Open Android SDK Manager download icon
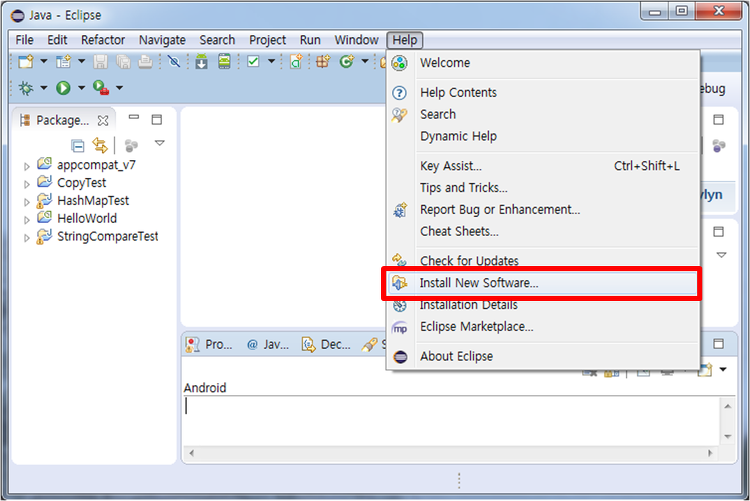This screenshot has width=750, height=501. point(201,61)
